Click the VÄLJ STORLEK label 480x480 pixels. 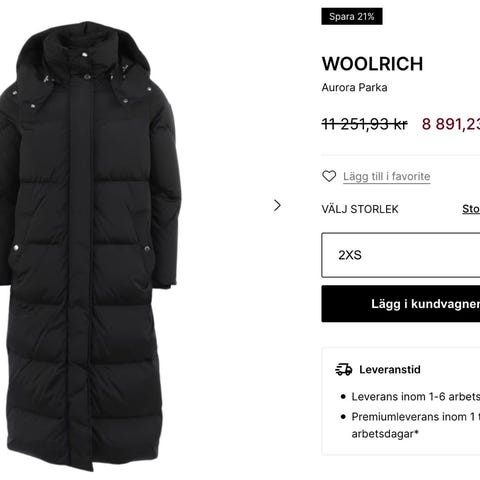(360, 209)
